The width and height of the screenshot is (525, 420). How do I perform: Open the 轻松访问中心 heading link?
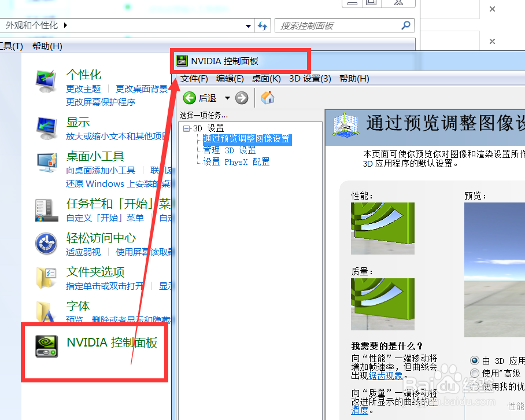click(x=101, y=238)
